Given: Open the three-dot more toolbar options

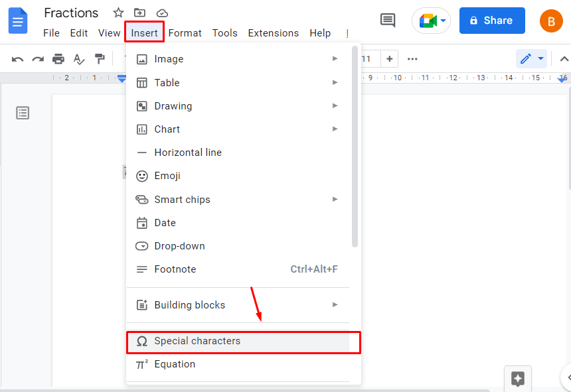Looking at the screenshot, I should click(412, 59).
